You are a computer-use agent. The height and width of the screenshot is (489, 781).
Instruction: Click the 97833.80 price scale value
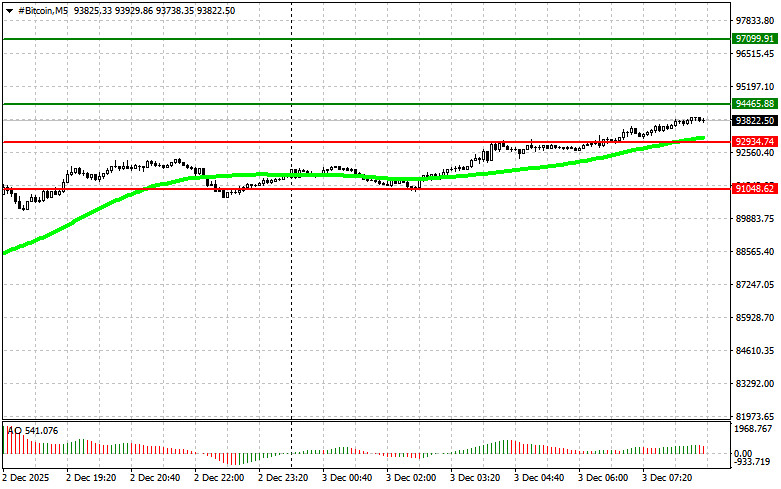[755, 21]
